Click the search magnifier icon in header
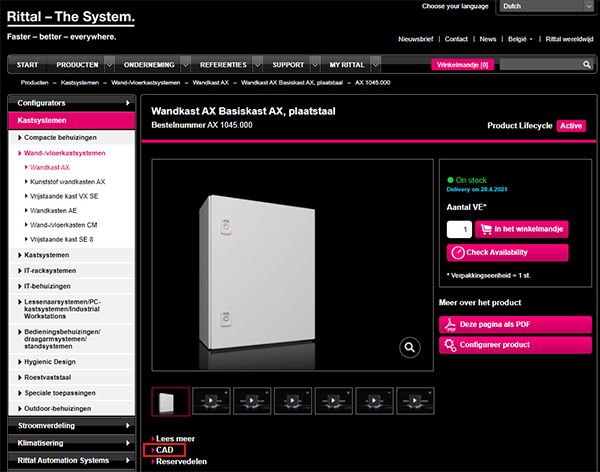This screenshot has height=472, width=600. [584, 64]
